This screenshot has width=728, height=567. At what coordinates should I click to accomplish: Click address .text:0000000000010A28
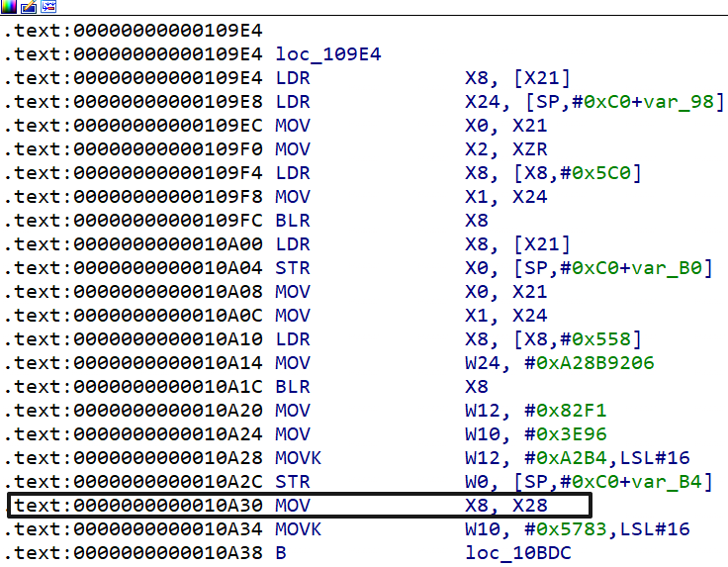click(x=134, y=458)
